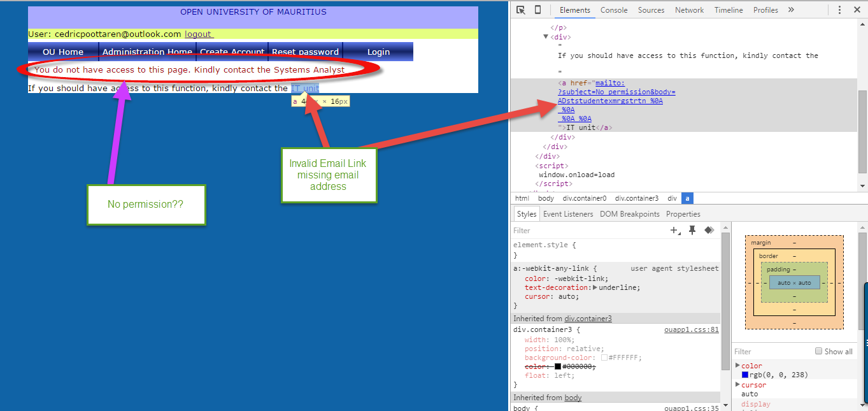Select the window.onload=load script line
Screen dimensions: 868x411
point(576,175)
